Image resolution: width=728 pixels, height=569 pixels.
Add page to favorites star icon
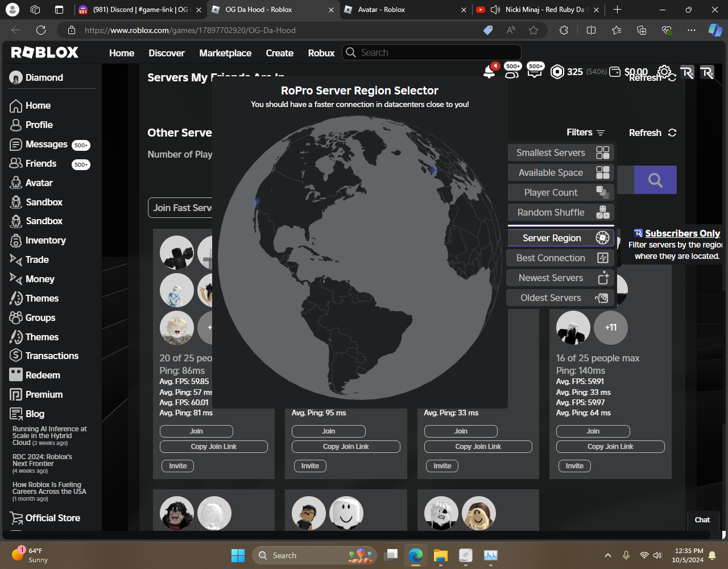533,30
